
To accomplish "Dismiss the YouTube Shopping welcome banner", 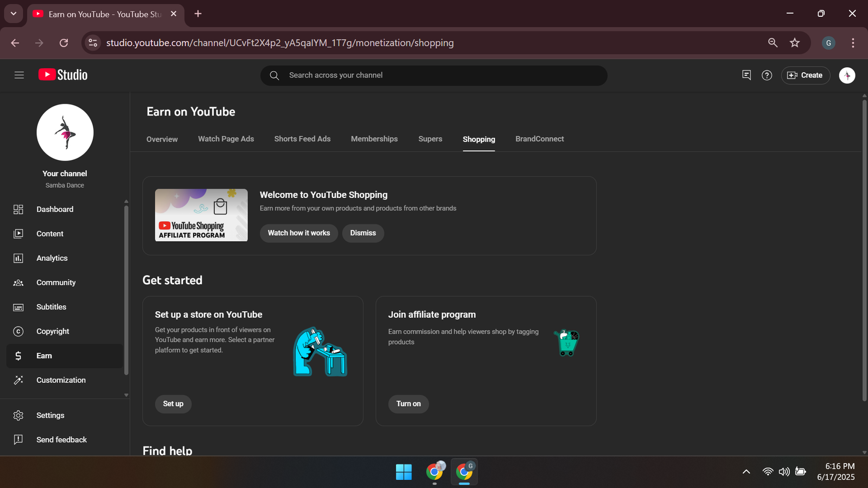I will [363, 233].
